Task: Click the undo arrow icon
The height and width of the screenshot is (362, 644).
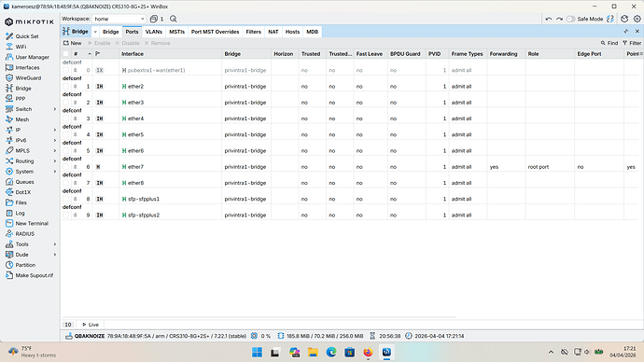Action: pyautogui.click(x=548, y=19)
